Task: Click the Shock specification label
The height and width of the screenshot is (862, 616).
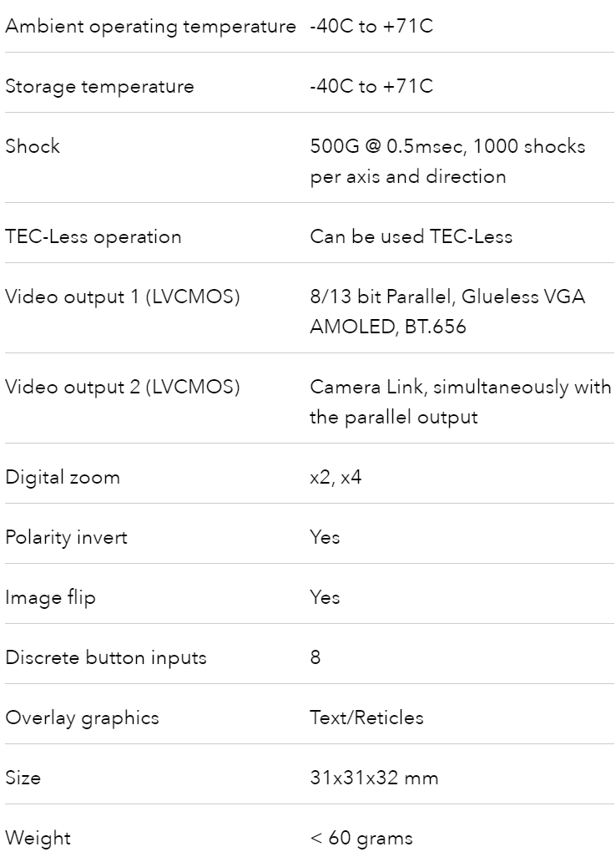Action: click(33, 146)
